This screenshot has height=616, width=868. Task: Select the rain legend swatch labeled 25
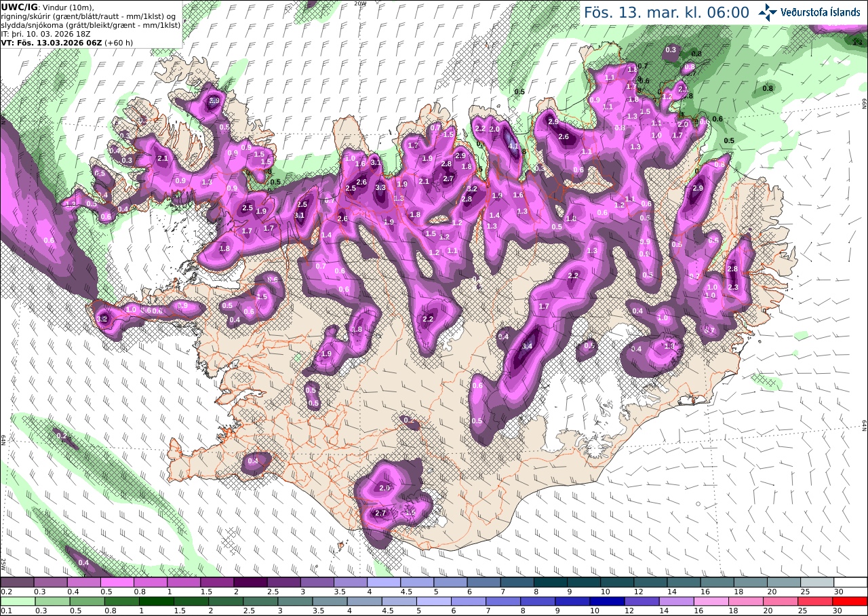(x=815, y=601)
